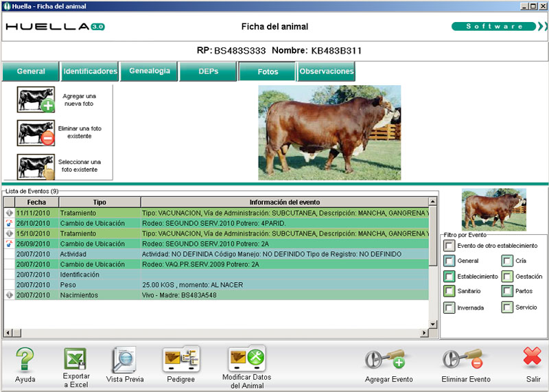The width and height of the screenshot is (549, 392).
Task: Switch to the General tab
Action: tap(30, 71)
